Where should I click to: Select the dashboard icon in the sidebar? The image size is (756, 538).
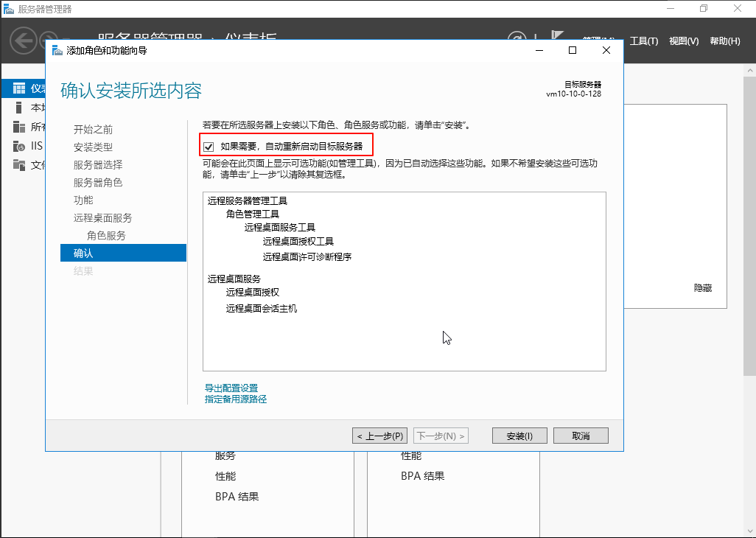[18, 88]
